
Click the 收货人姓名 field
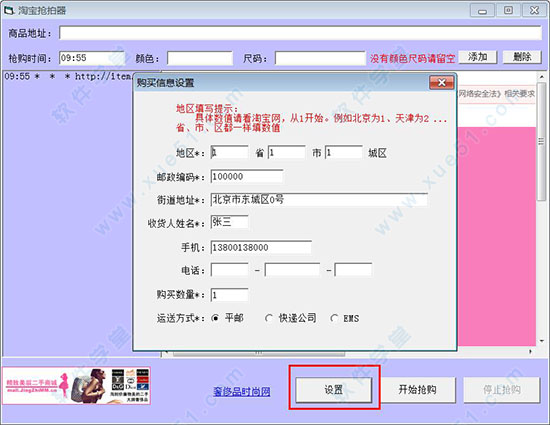(229, 222)
